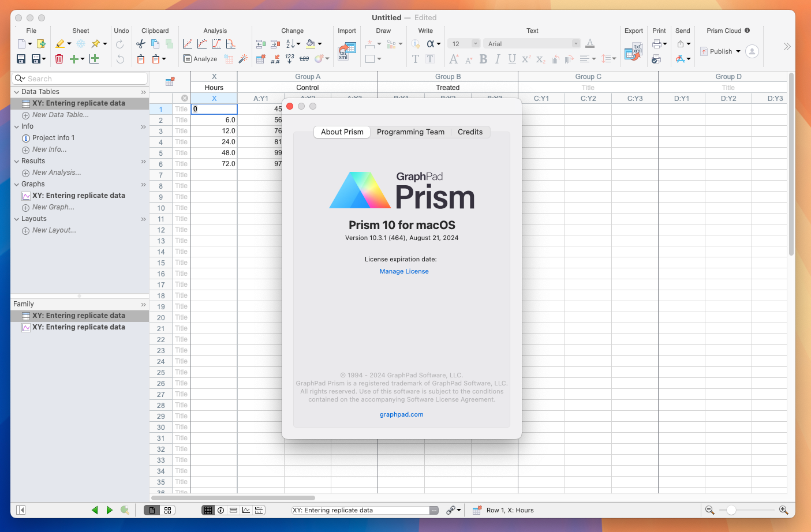This screenshot has width=811, height=532.
Task: Collapse the Graphs section
Action: point(17,184)
